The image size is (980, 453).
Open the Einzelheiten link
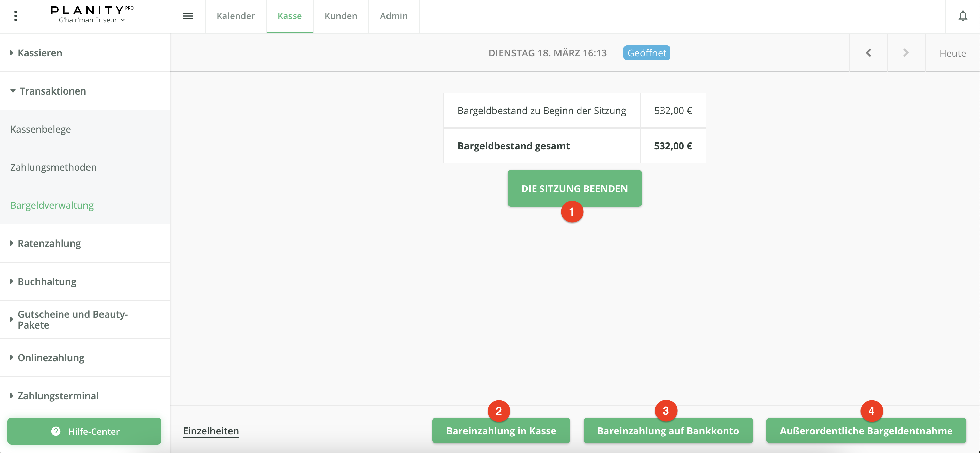211,431
